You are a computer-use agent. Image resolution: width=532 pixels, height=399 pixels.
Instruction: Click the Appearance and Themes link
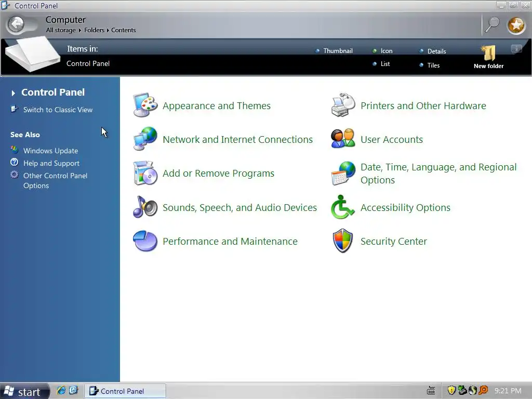217,106
